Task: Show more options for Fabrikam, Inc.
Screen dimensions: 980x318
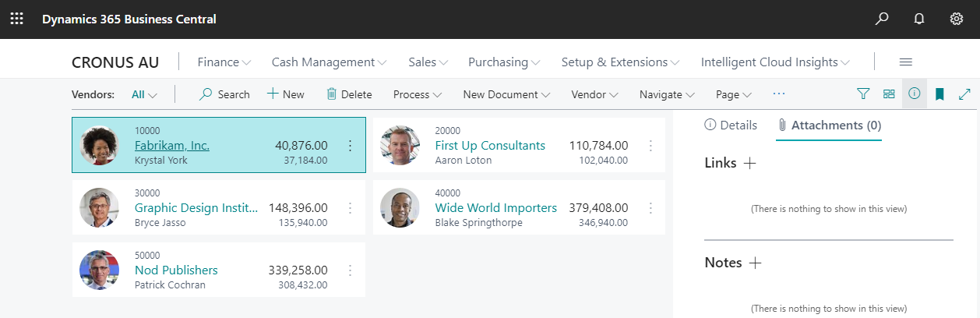Action: click(x=350, y=146)
